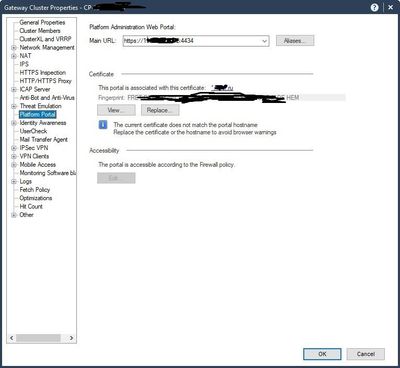Image resolution: width=400 pixels, height=368 pixels.
Task: Expand the Identity Awareness tree node
Action: (14, 123)
